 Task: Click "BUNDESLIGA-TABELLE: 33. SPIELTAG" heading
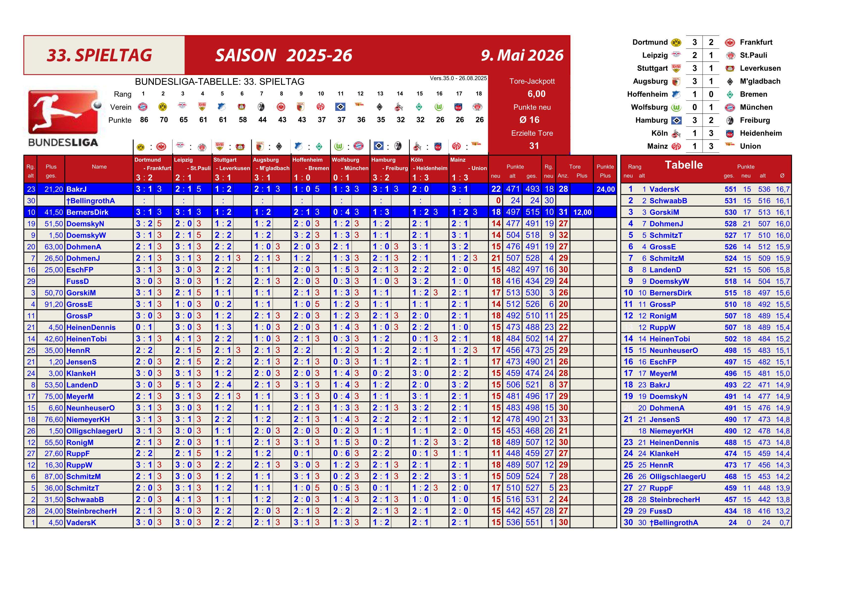click(x=220, y=82)
